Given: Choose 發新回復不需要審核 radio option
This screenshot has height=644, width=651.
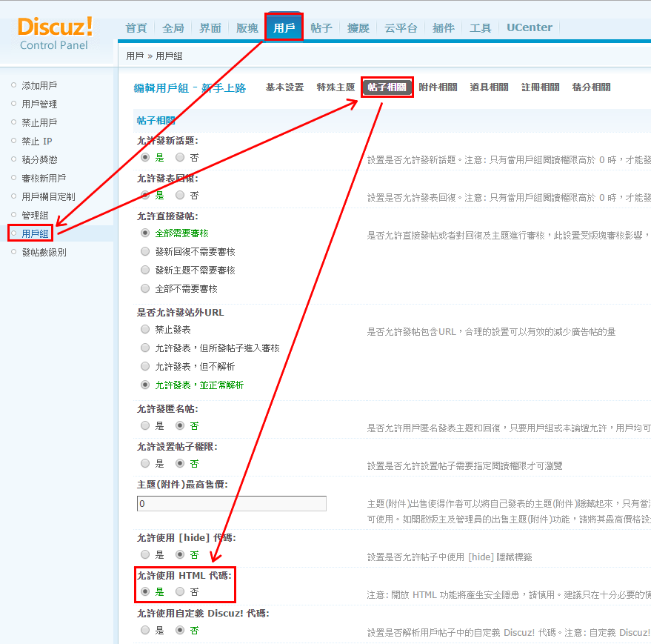Looking at the screenshot, I should tap(145, 252).
